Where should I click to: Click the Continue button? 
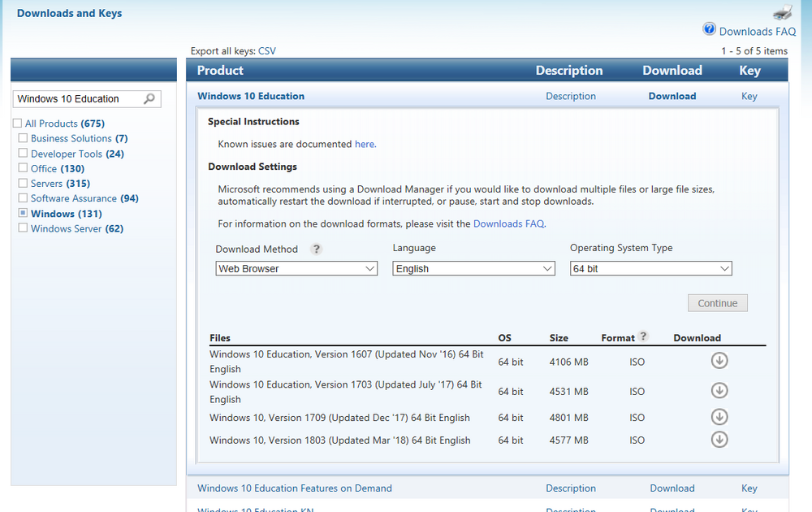pyautogui.click(x=717, y=303)
